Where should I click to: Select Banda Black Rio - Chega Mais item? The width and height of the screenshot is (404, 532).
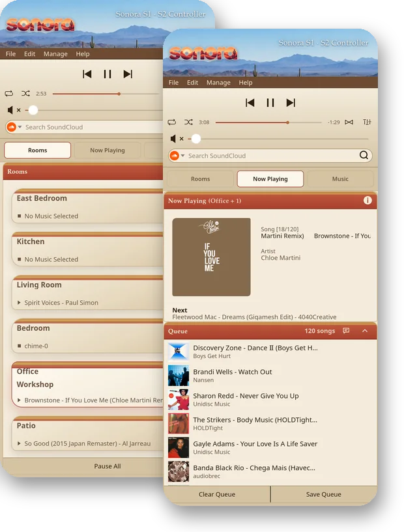tap(270, 471)
